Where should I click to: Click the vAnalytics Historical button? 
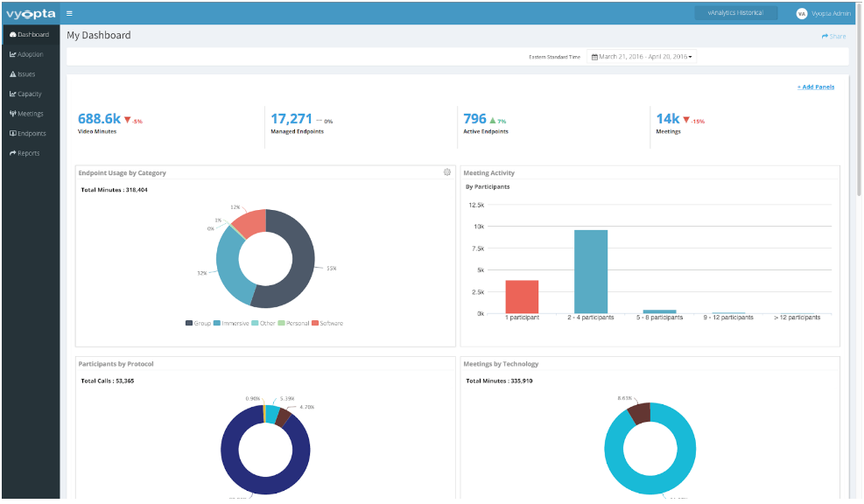pos(735,12)
